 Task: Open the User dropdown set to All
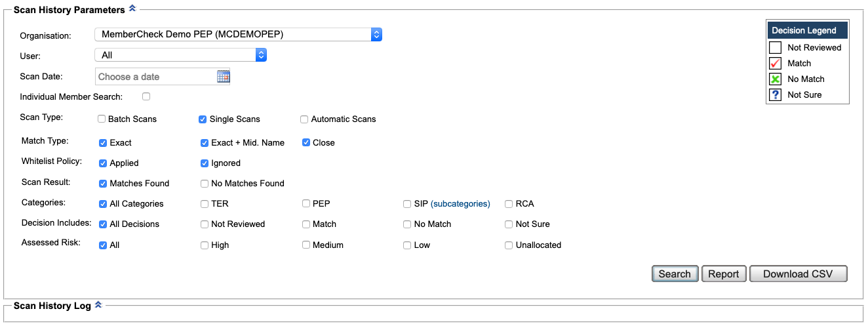point(181,55)
